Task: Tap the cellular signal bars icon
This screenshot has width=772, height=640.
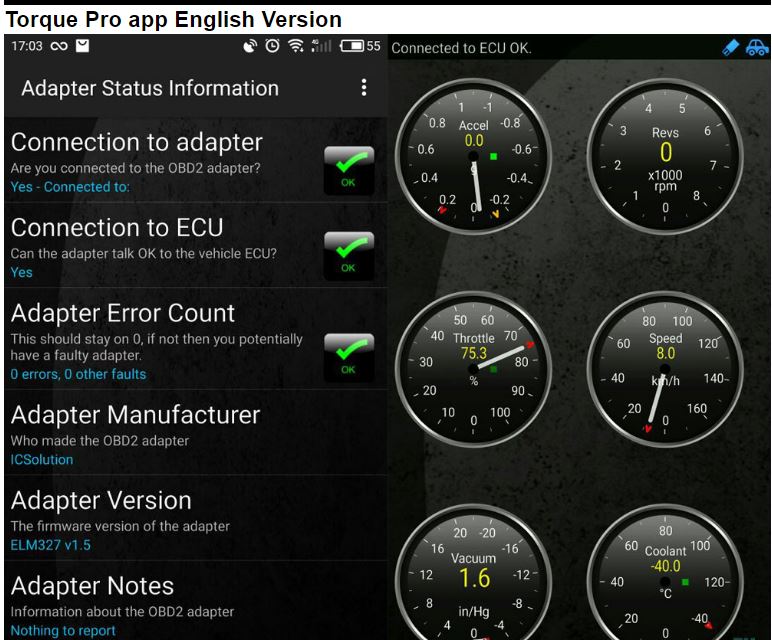Action: (321, 47)
